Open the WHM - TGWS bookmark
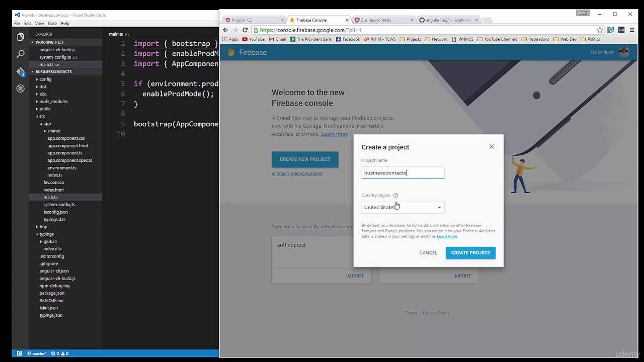644x362 pixels. [380, 39]
